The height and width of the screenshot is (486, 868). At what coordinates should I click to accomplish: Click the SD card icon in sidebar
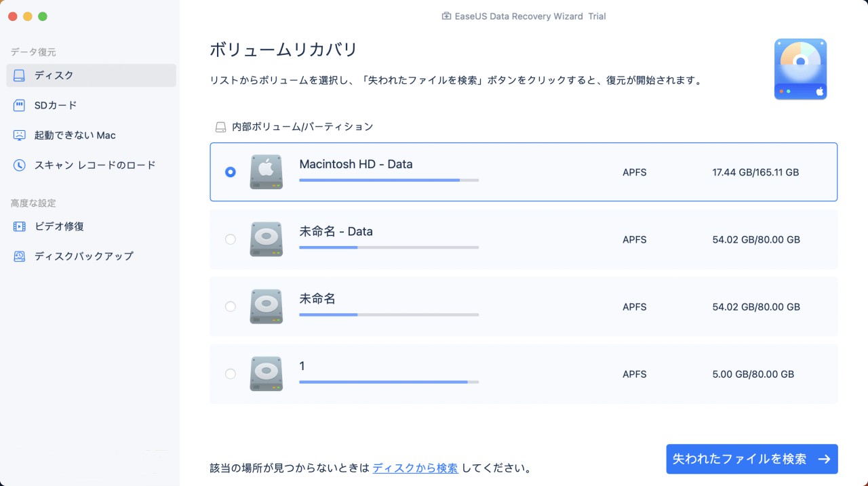pyautogui.click(x=20, y=105)
